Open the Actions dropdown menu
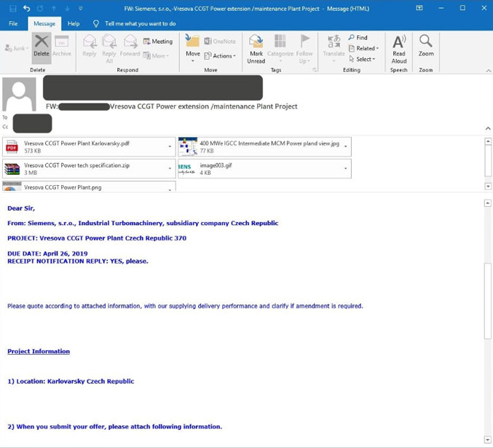 220,56
